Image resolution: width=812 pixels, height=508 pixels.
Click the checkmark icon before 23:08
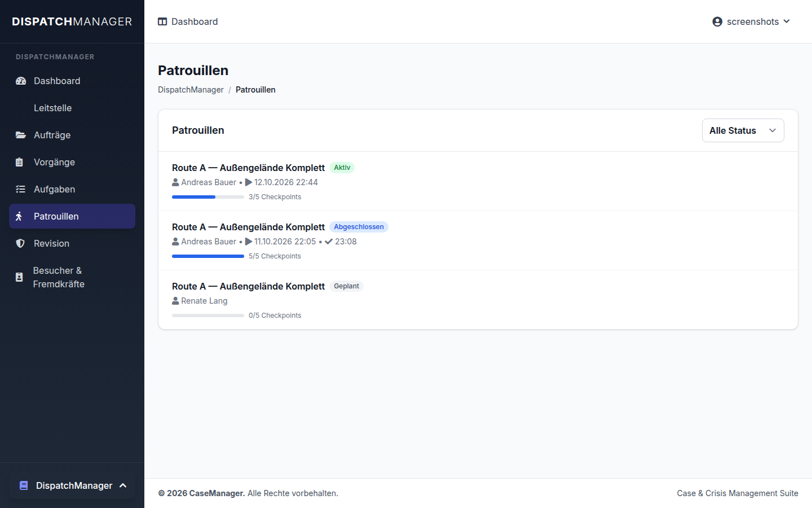point(329,242)
